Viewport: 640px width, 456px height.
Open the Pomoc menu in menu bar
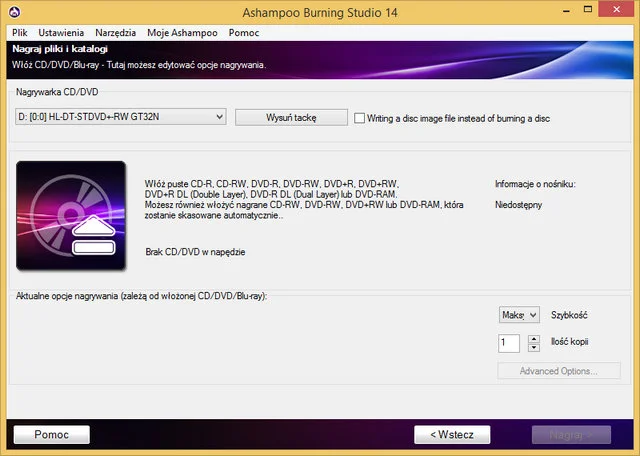click(x=244, y=33)
